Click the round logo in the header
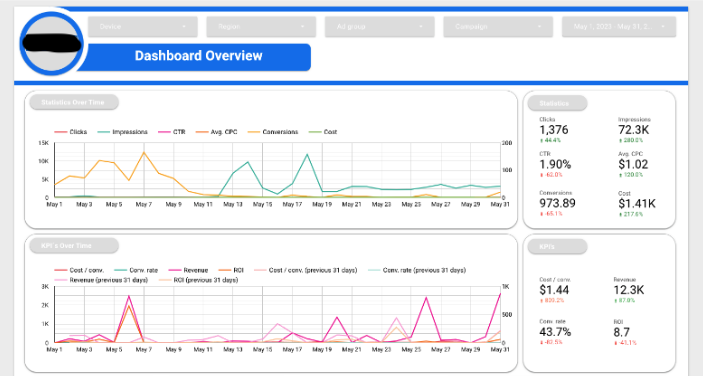This screenshot has height=376, width=703. coord(52,43)
